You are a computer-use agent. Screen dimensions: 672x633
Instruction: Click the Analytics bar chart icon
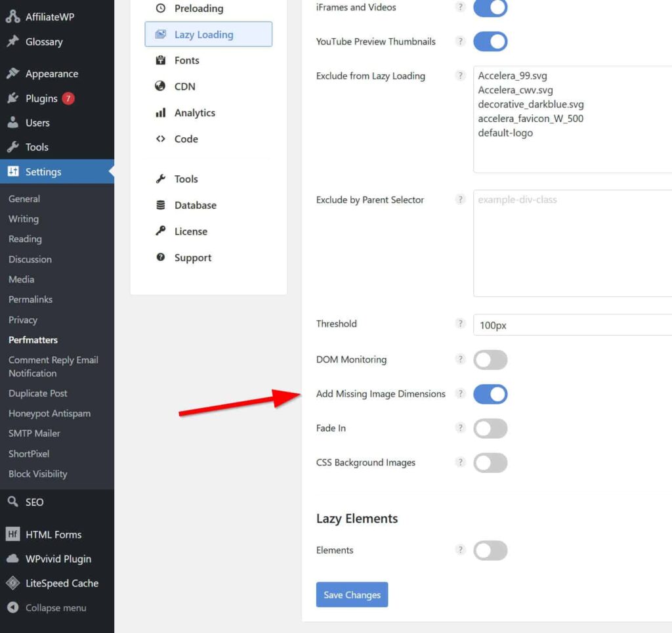(x=160, y=113)
